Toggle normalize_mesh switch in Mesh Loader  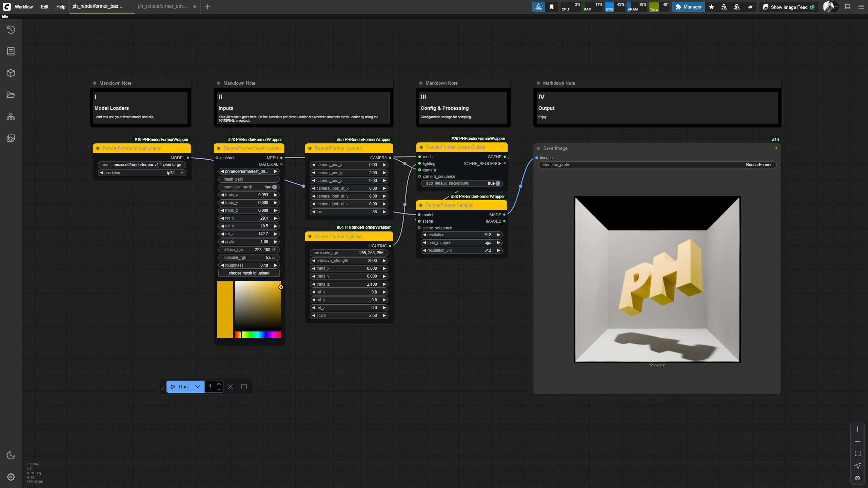(274, 187)
